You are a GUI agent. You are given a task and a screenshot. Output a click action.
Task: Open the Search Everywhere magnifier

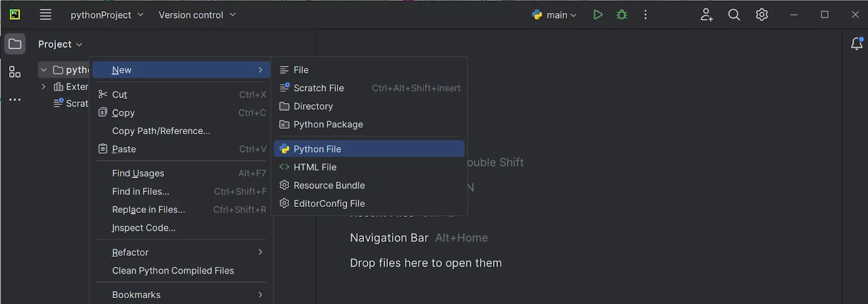tap(734, 15)
